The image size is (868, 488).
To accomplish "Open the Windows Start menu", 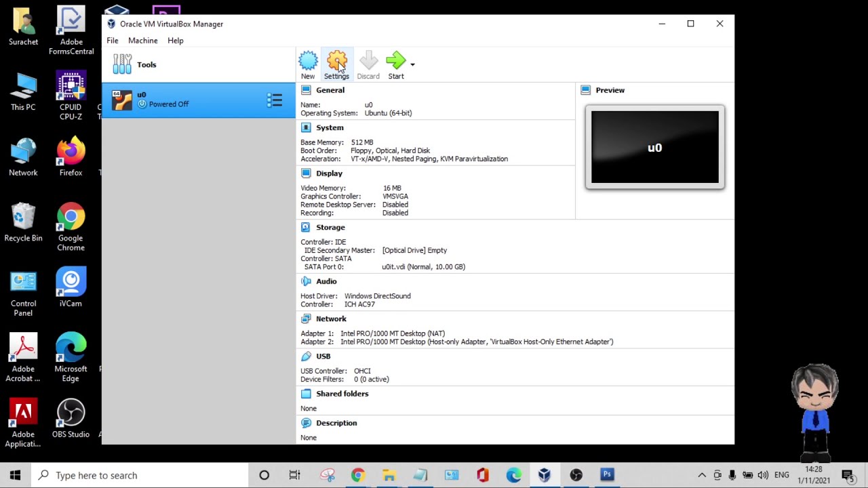I will tap(16, 475).
